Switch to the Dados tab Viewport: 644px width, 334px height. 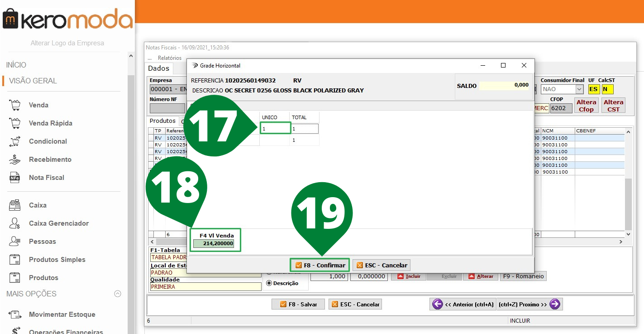point(159,68)
